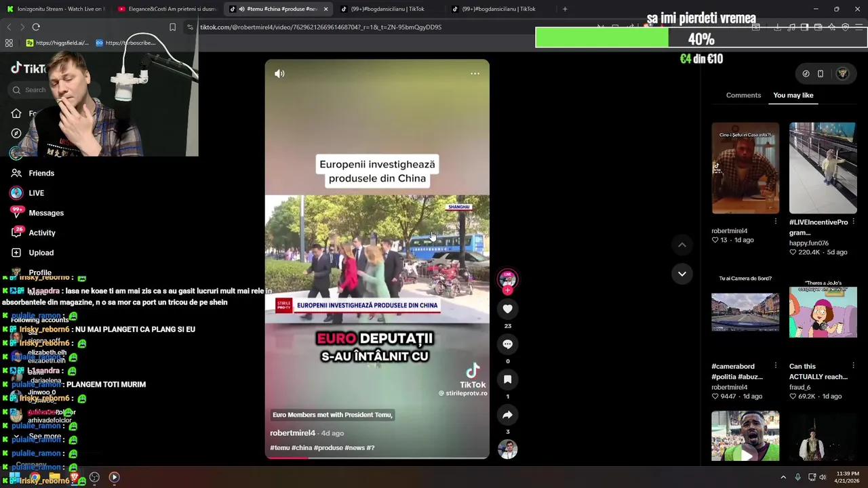Click the #news hashtag in the caption
Viewport: 868px width, 488px height.
pyautogui.click(x=355, y=448)
